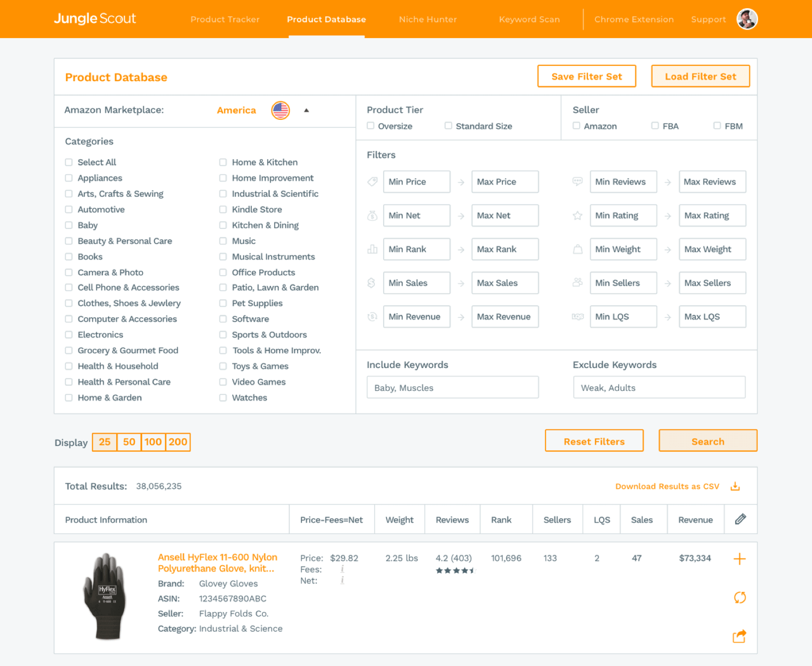Check the Pet Supplies category
Screen dimensions: 812x666
click(223, 303)
